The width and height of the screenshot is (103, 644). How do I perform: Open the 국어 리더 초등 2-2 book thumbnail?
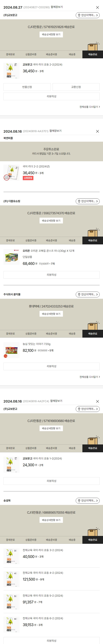coord(12,71)
